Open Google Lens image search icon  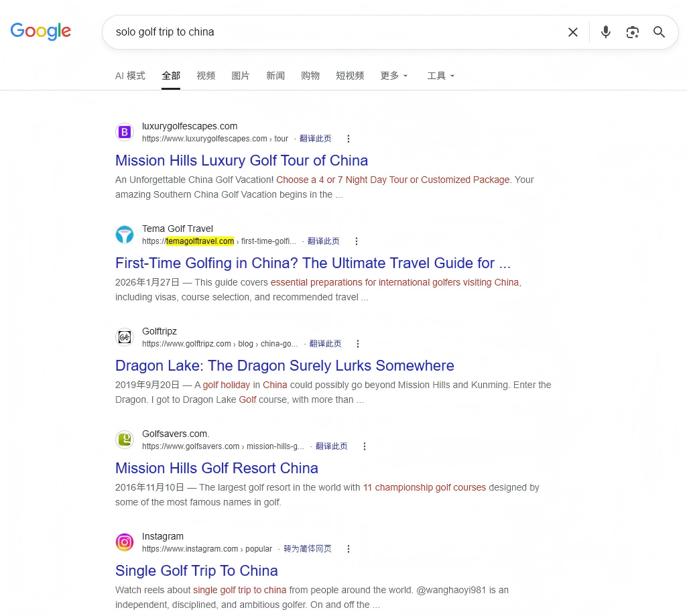coord(632,32)
